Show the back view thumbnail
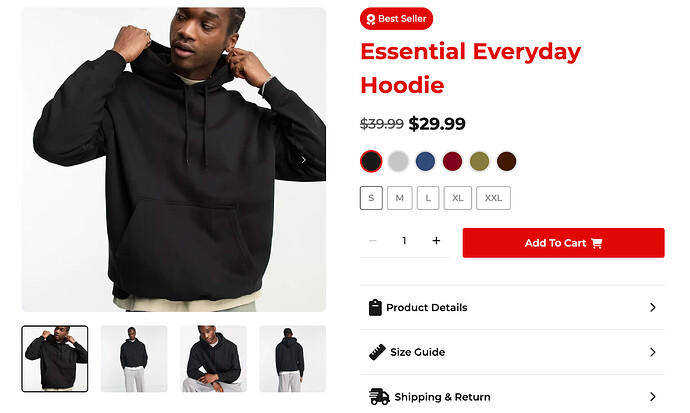The image size is (690, 413). pos(293,359)
